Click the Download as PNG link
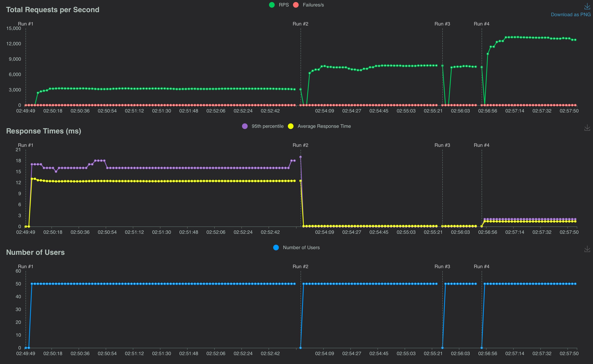The height and width of the screenshot is (364, 593). click(x=571, y=14)
